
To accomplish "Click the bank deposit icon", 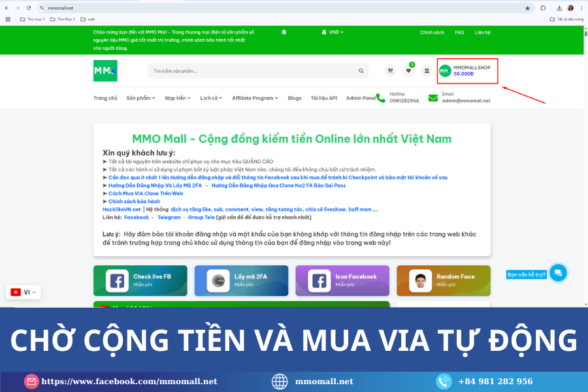I will (427, 71).
